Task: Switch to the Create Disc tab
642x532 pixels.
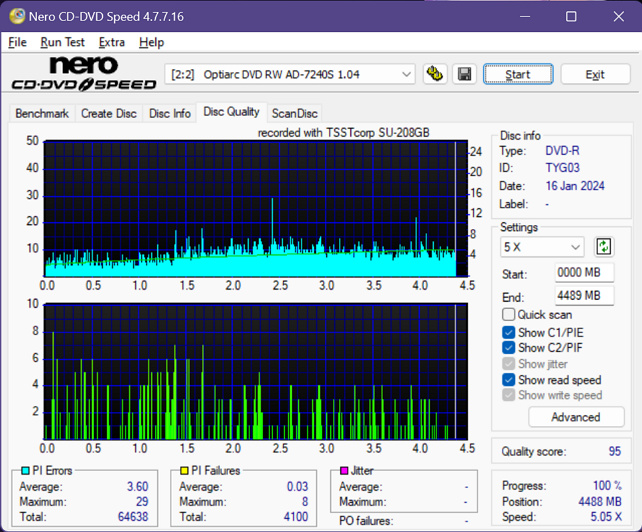Action: [x=109, y=113]
